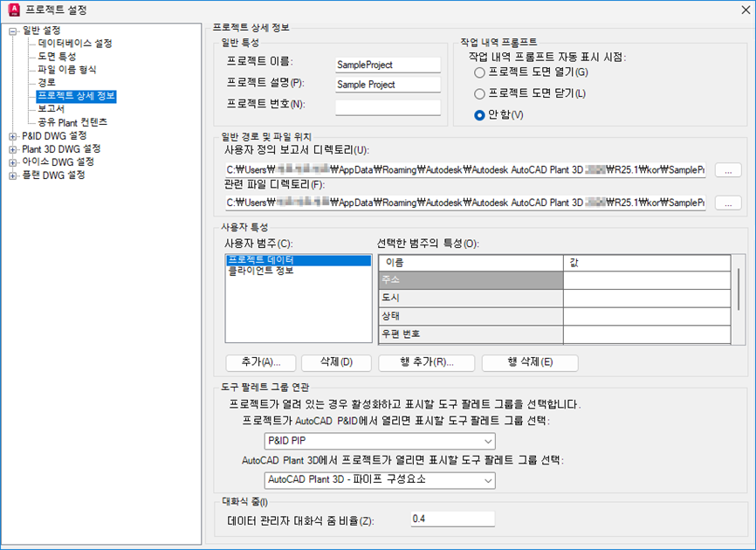Click the AutoCAD Plant 3D title bar icon
The height and width of the screenshot is (550, 756).
click(x=14, y=10)
